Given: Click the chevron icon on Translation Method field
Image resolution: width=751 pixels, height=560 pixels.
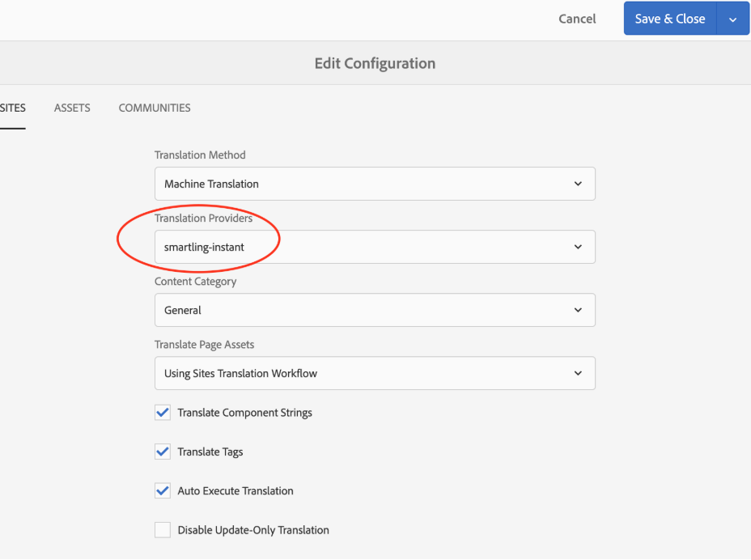Looking at the screenshot, I should coord(578,184).
